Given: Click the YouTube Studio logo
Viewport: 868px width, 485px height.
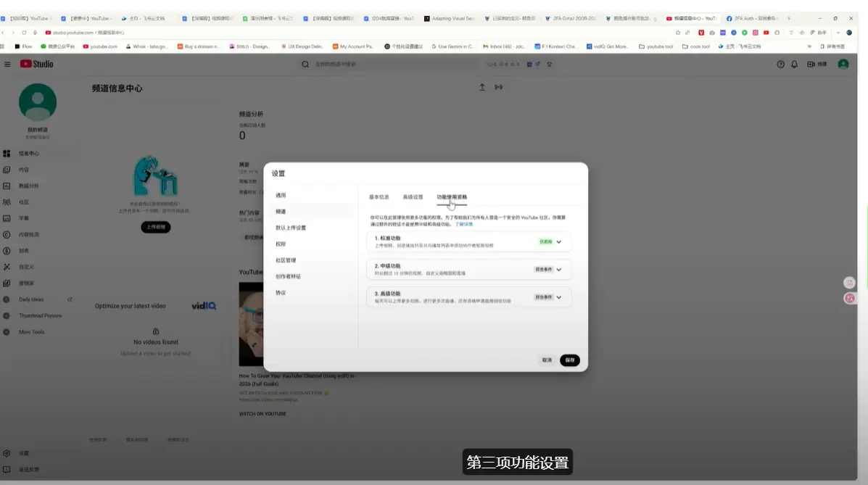Looking at the screenshot, I should pyautogui.click(x=36, y=65).
